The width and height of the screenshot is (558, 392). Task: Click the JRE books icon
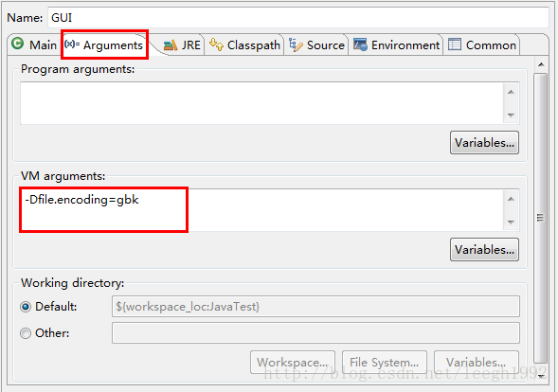click(171, 45)
